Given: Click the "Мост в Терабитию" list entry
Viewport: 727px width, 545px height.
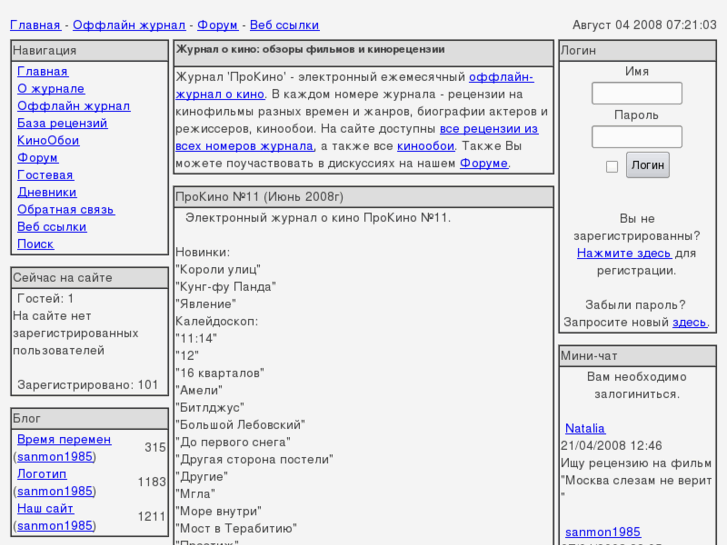Looking at the screenshot, I should [236, 529].
